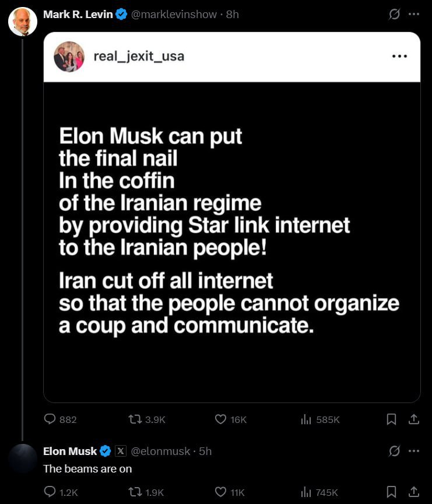The image size is (432, 504).
Task: Open more options on Elon Musk's post
Action: click(414, 451)
